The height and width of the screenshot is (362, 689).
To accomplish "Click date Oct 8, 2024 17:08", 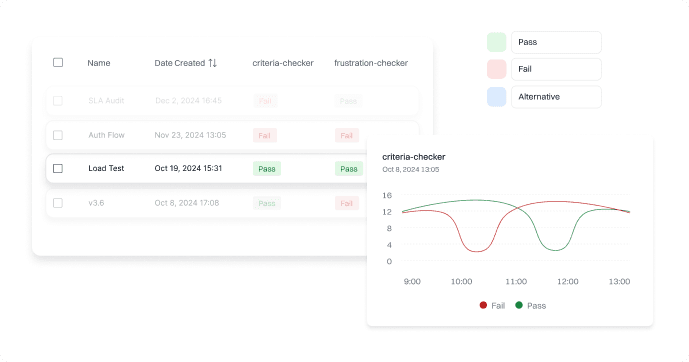I will point(187,203).
